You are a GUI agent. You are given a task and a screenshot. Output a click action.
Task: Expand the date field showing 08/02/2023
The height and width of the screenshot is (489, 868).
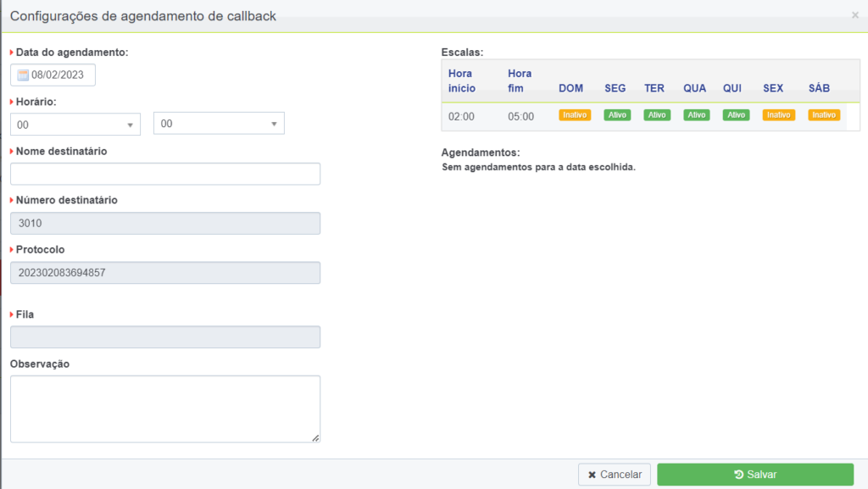[x=53, y=75]
